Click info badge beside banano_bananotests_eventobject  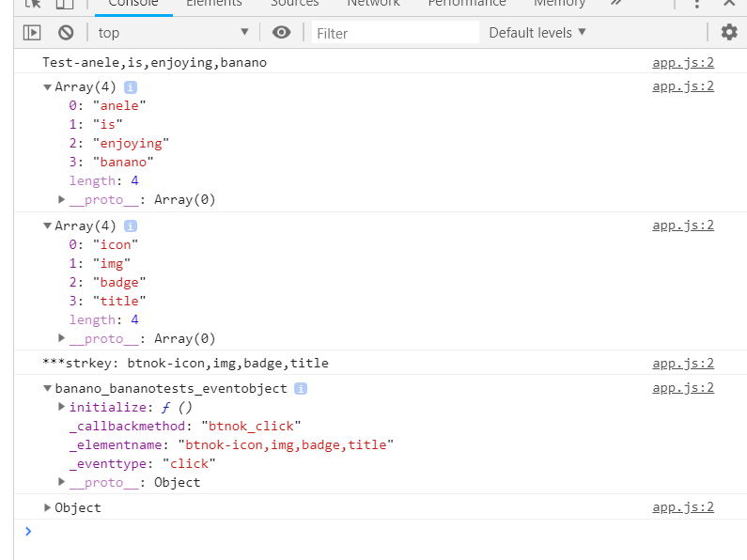(x=301, y=388)
